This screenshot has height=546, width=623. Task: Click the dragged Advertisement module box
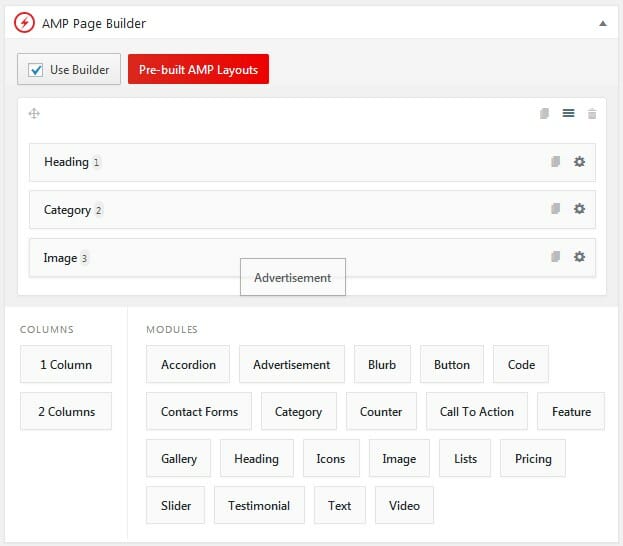click(x=293, y=277)
